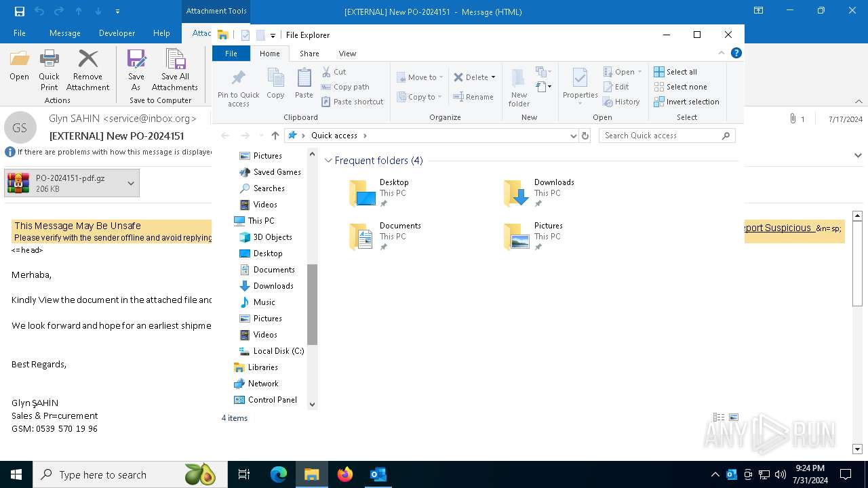Switch to the Share tab
Screen dimensions: 868x488
coord(309,54)
